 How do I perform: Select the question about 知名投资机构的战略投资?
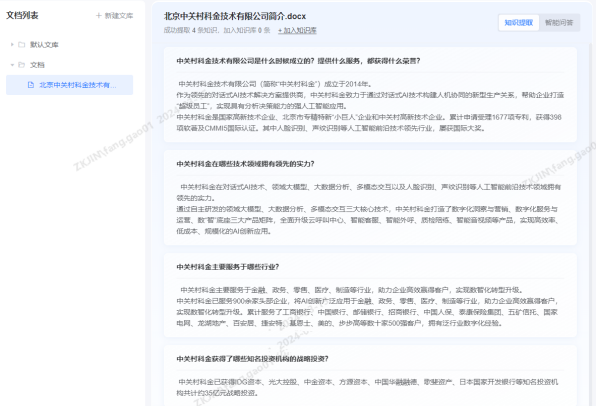tap(252, 359)
